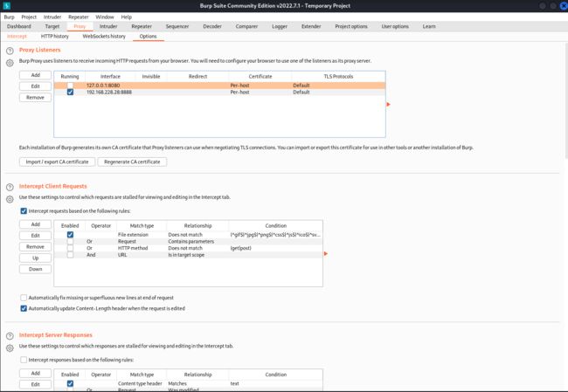Click the TLS Protocols column header
The image size is (568, 392).
coord(338,76)
